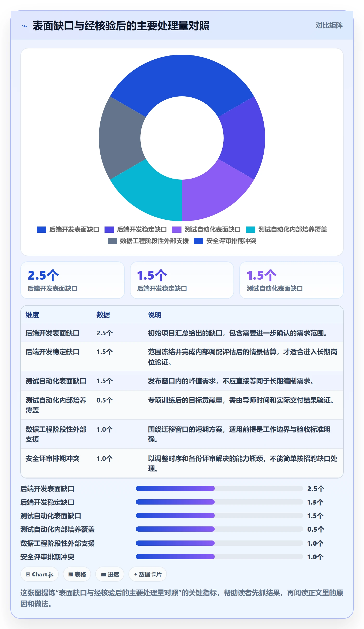Click the Chart.js tag chip
The width and height of the screenshot is (364, 629).
[x=40, y=574]
